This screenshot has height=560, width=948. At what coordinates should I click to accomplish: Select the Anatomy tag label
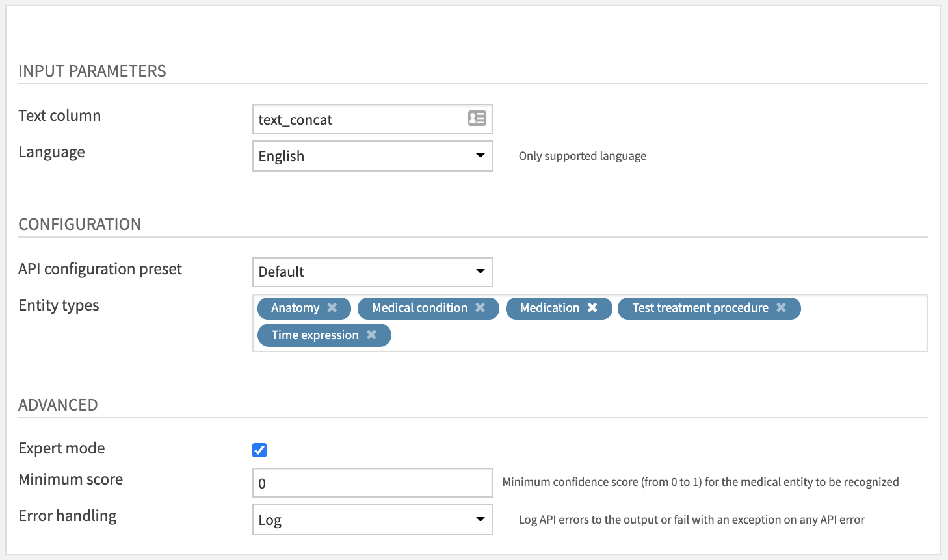[296, 308]
